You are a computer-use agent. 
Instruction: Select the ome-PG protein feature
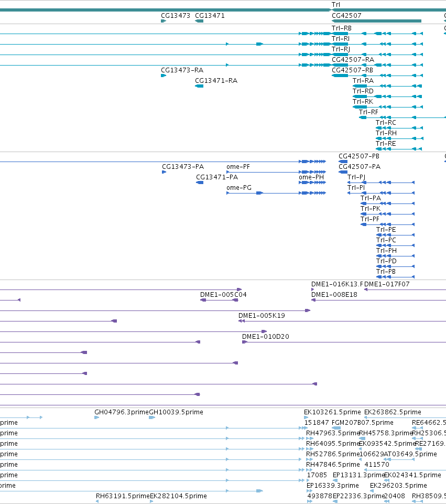[x=239, y=188]
